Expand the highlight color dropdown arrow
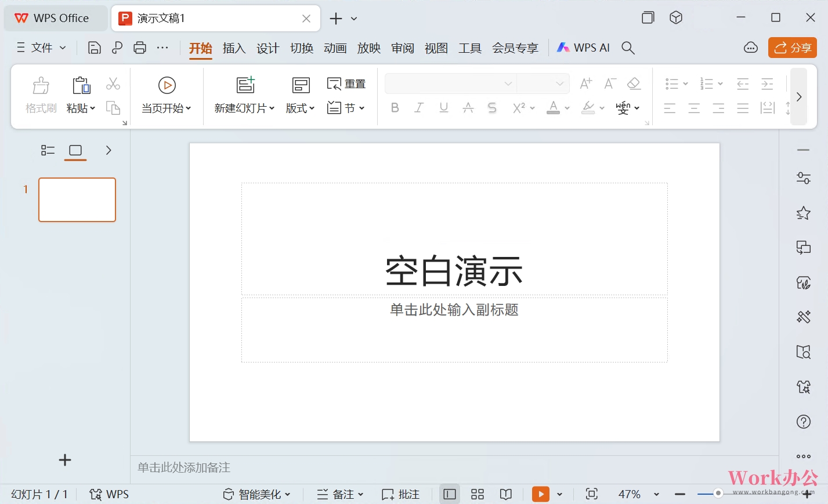The height and width of the screenshot is (504, 828). [x=602, y=108]
